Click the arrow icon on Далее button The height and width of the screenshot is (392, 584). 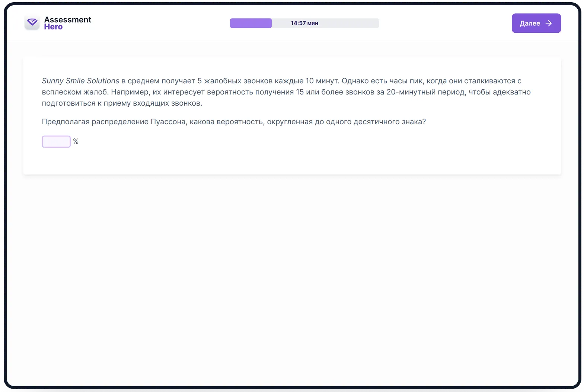[548, 23]
